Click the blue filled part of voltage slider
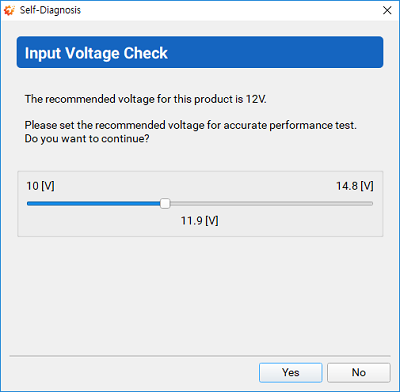 tap(94, 203)
